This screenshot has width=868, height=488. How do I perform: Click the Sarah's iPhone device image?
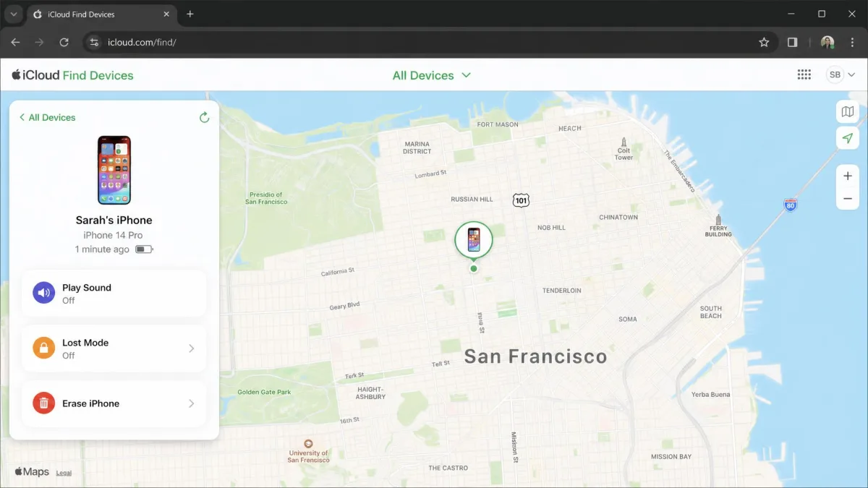tap(114, 170)
